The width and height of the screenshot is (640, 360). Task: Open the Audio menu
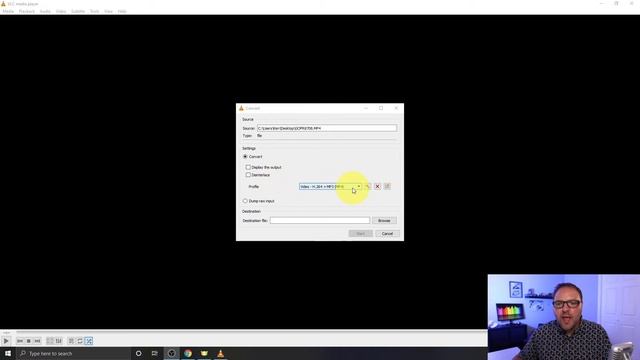tap(45, 11)
